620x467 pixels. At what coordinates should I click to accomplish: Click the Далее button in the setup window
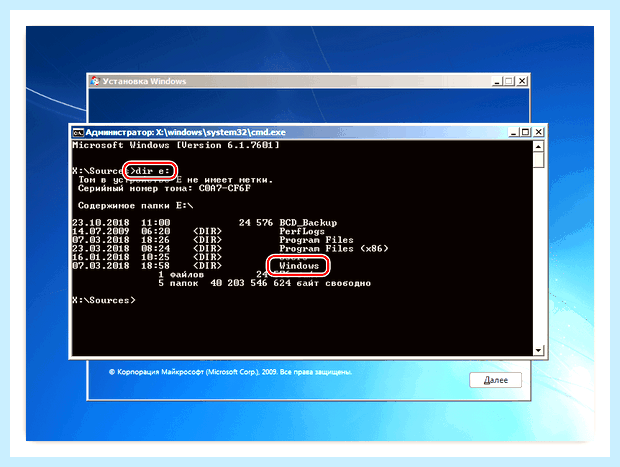pyautogui.click(x=495, y=380)
